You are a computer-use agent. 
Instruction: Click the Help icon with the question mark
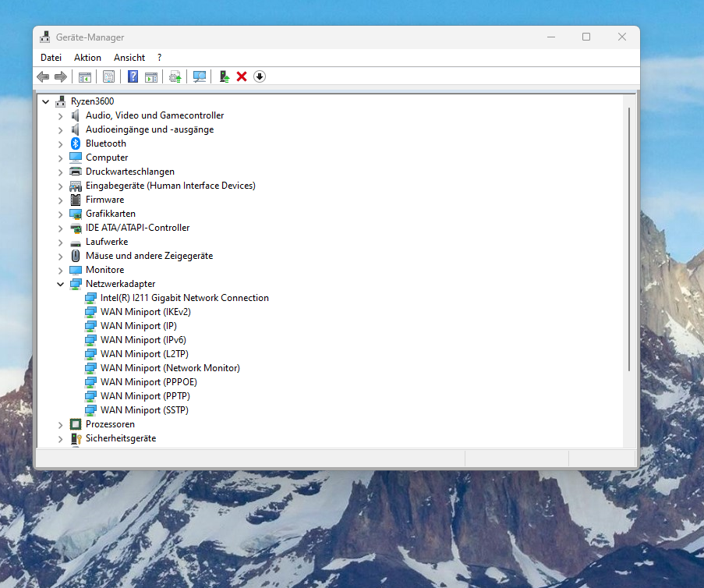(133, 76)
